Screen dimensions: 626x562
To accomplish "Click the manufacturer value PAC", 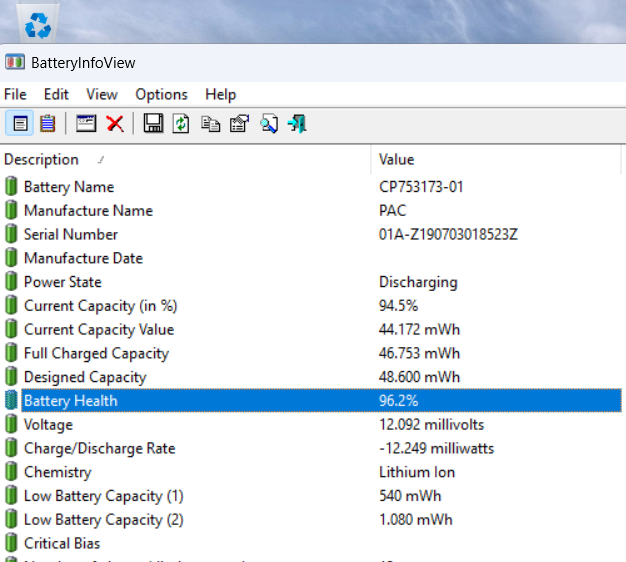I will tap(392, 210).
